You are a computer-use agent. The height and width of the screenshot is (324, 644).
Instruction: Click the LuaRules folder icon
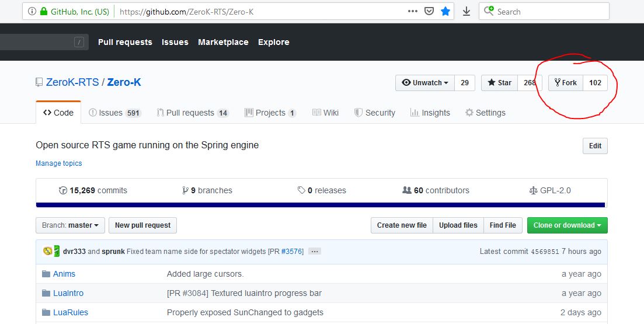click(46, 312)
